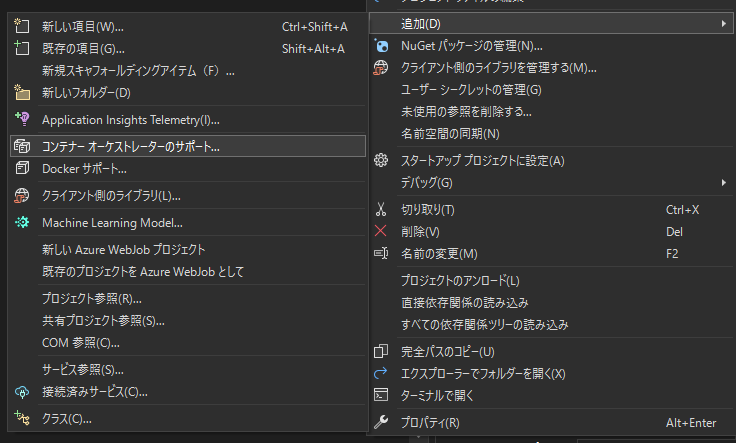This screenshot has width=736, height=443.
Task: Click the ターミナルで開く terminal icon
Action: 381,395
